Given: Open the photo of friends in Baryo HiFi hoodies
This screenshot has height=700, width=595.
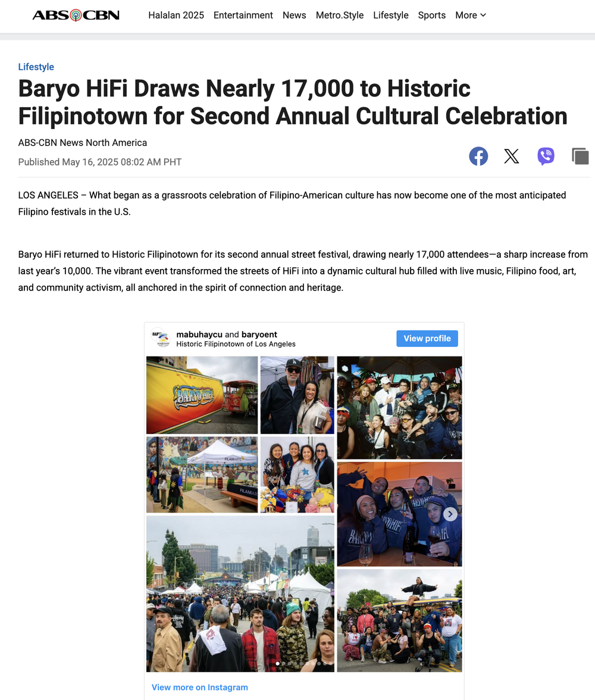Looking at the screenshot, I should 399,514.
